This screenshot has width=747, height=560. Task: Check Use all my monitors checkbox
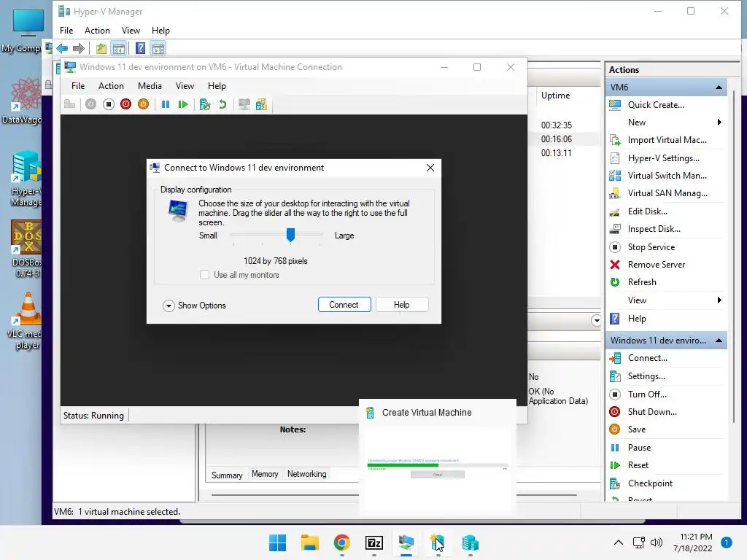[x=204, y=275]
